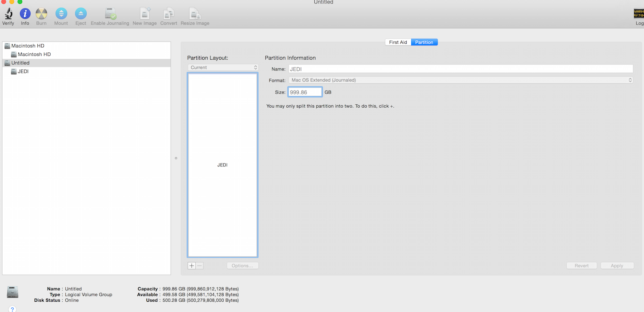The height and width of the screenshot is (312, 644).
Task: Select the indented Macintosh HD volume
Action: pos(86,55)
